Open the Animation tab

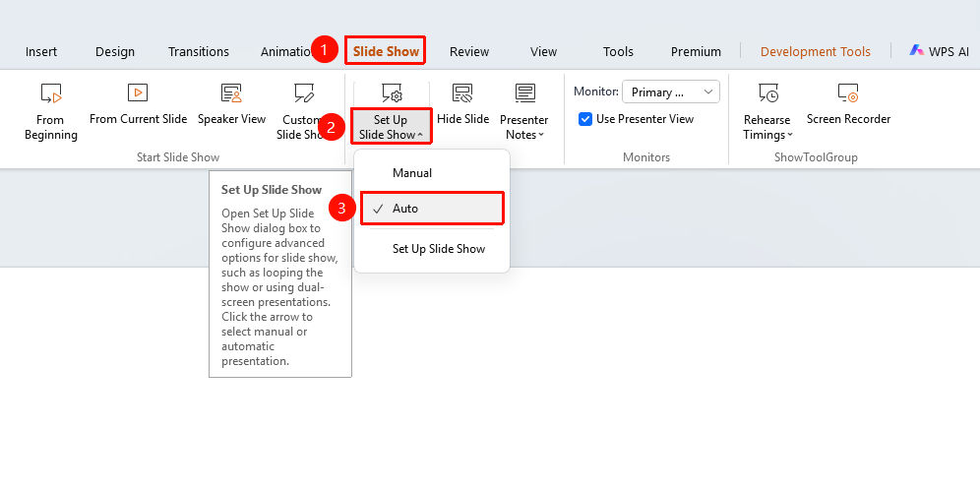pos(286,52)
